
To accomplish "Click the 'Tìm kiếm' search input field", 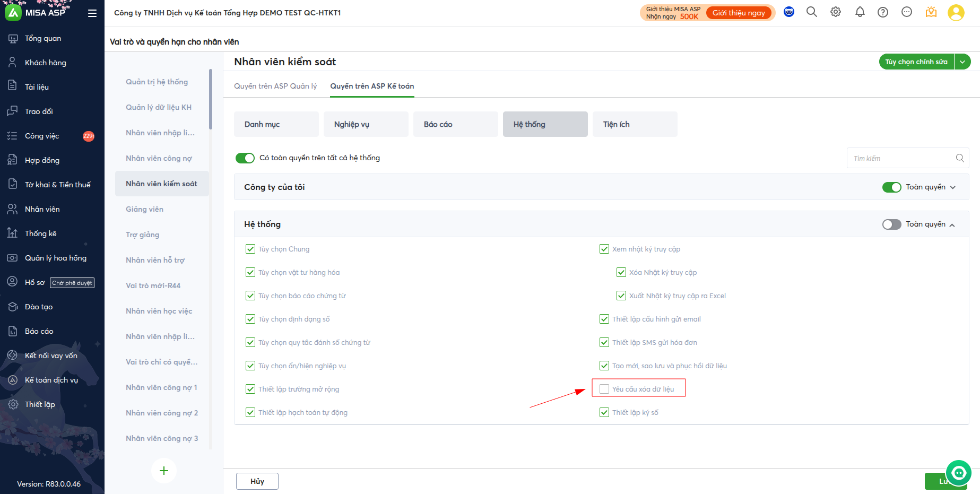I will (x=902, y=158).
